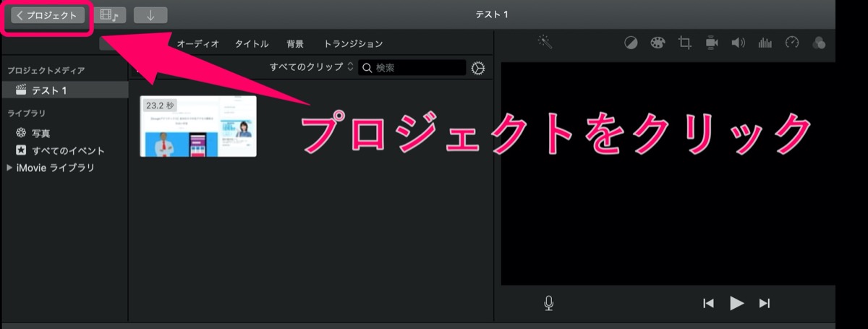This screenshot has height=329, width=868.
Task: Open the color balance tool
Action: point(631,43)
